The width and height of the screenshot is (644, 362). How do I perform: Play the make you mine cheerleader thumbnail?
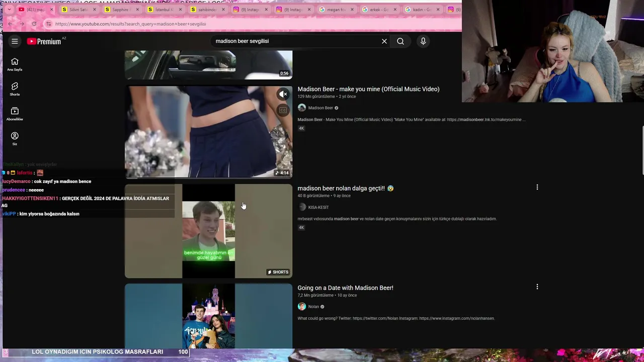pos(208,132)
